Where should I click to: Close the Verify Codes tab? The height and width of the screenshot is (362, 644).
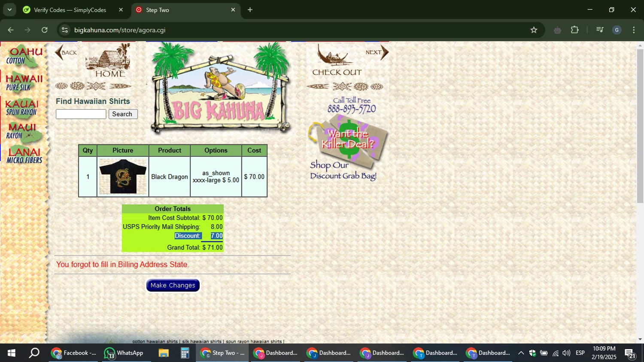(121, 10)
